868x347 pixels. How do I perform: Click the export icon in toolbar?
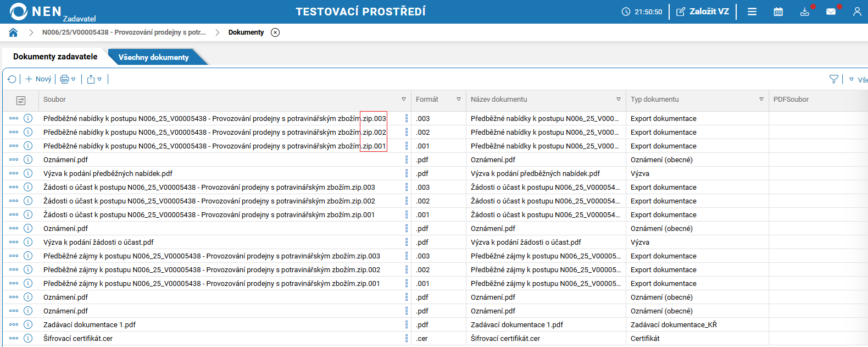point(91,79)
